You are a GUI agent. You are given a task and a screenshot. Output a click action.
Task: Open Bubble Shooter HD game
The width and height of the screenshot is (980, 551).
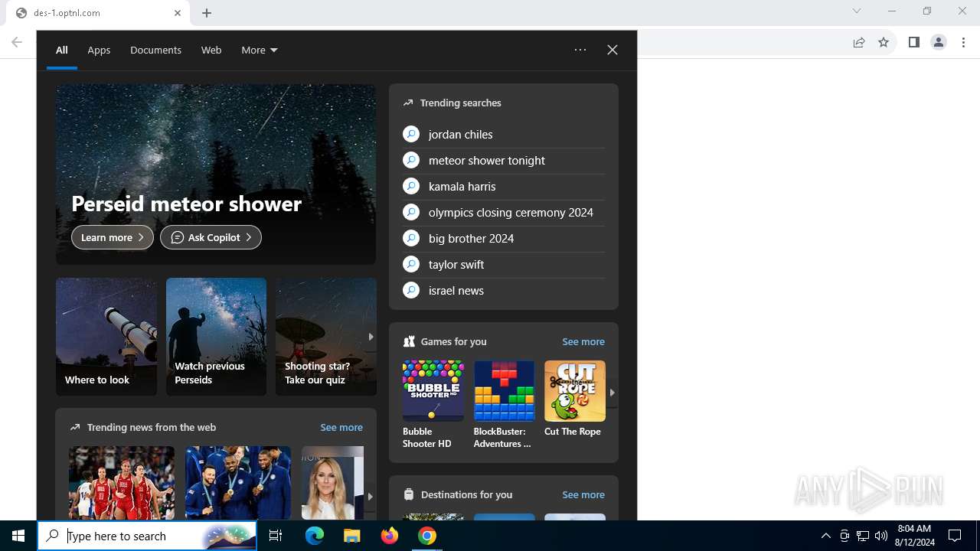(433, 405)
